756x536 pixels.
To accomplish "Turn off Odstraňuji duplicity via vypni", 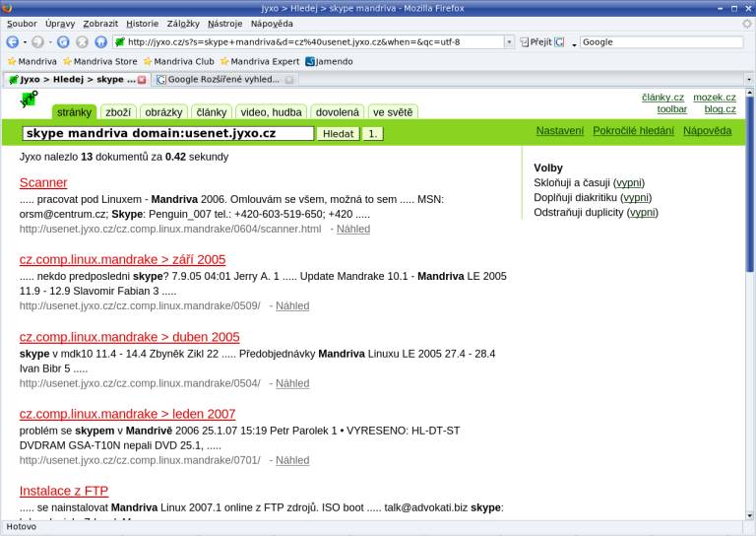I will [x=642, y=212].
